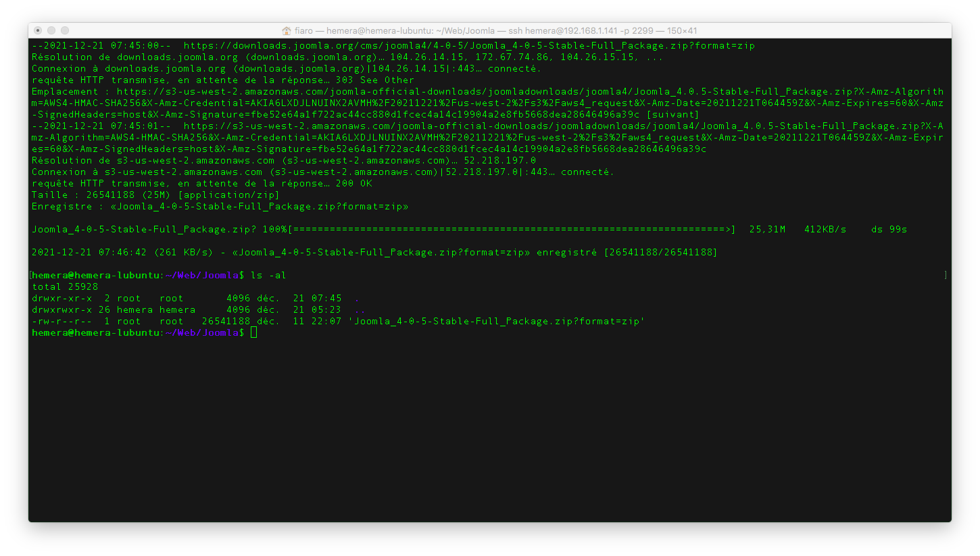This screenshot has width=980, height=556.
Task: Close the terminal window
Action: (38, 30)
